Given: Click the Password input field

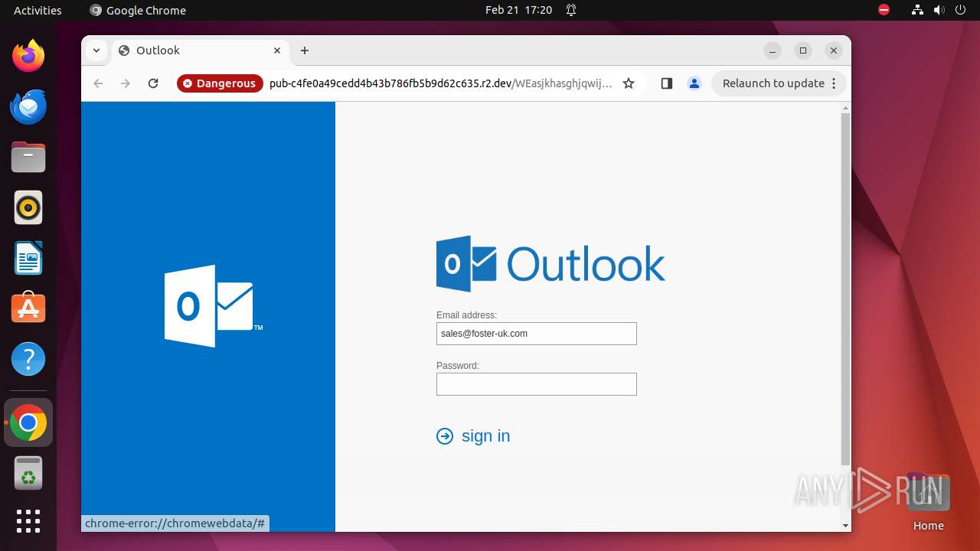Looking at the screenshot, I should tap(536, 384).
